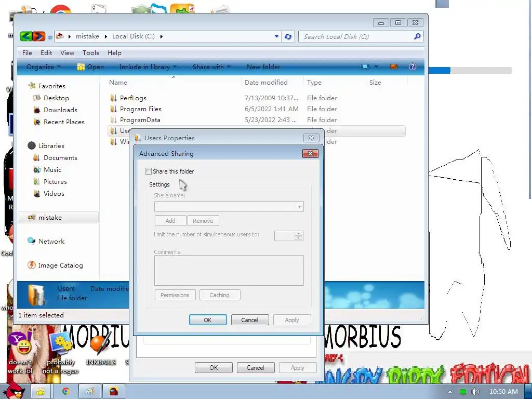Select Network in navigation pane
532x399 pixels.
coord(51,241)
